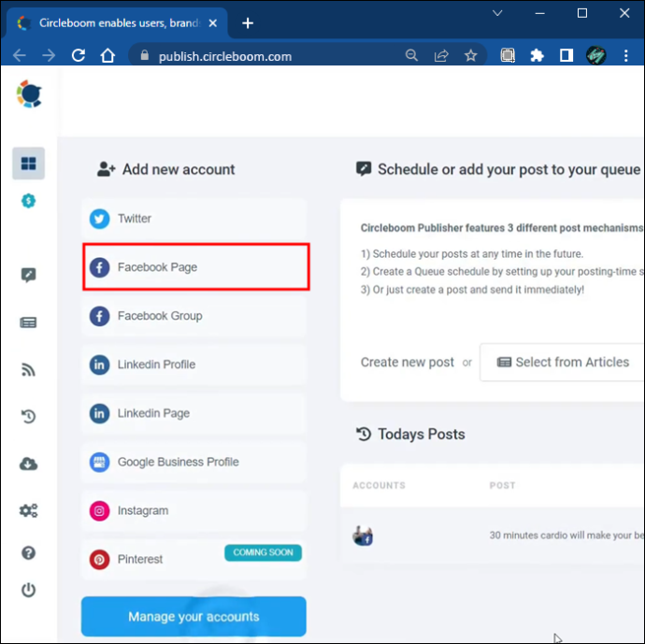Open the dashboard grid icon in sidebar

point(28,164)
